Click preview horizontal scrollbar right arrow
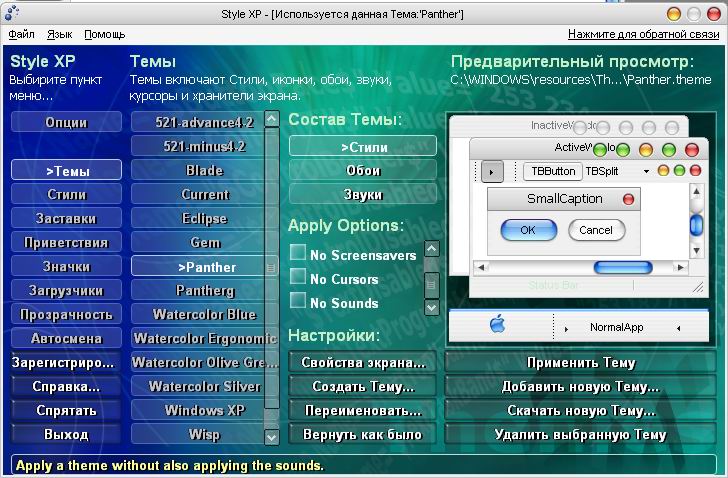Image resolution: width=728 pixels, height=478 pixels. [x=681, y=267]
